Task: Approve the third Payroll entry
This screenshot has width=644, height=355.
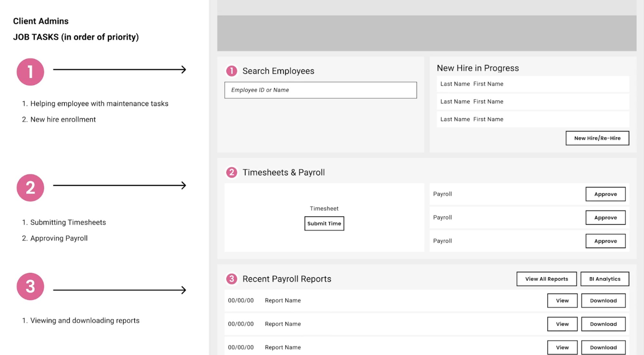Action: (x=605, y=241)
